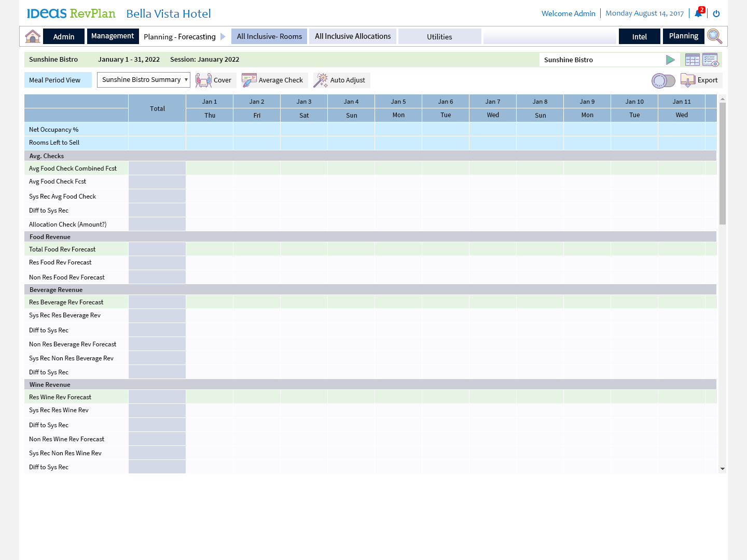Open the Management menu
Screen dimensions: 747x560
click(x=113, y=36)
